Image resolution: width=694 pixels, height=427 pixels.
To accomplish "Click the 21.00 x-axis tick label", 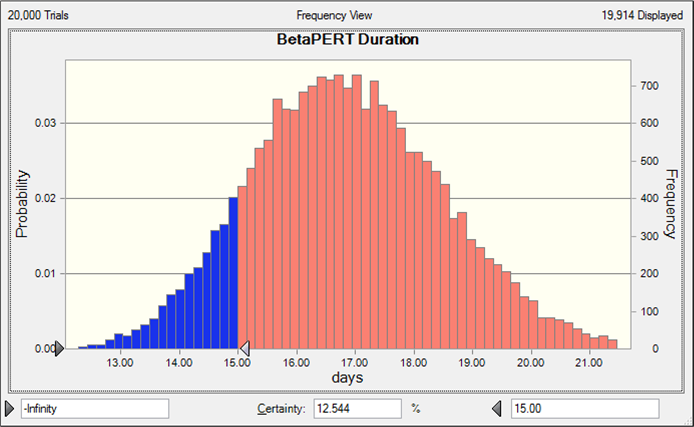I will point(589,363).
